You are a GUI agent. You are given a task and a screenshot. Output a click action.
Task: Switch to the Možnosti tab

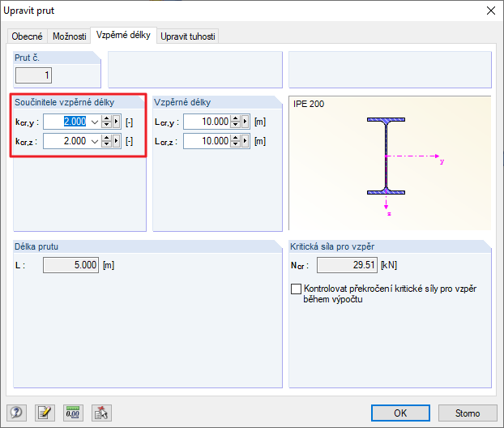point(70,36)
